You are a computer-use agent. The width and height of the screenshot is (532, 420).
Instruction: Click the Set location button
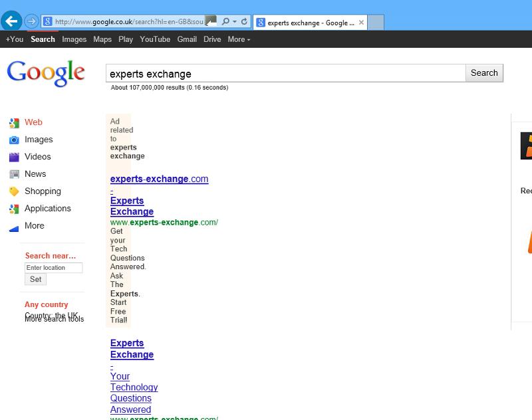coord(36,279)
